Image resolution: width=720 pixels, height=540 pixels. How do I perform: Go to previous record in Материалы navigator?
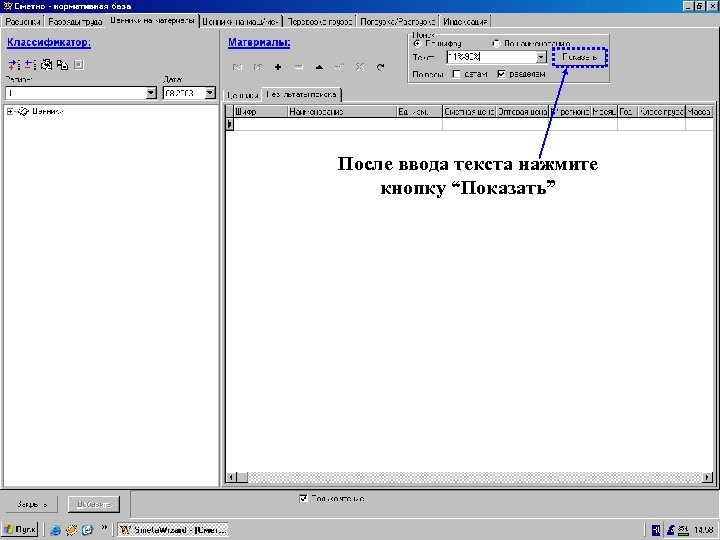click(x=258, y=68)
